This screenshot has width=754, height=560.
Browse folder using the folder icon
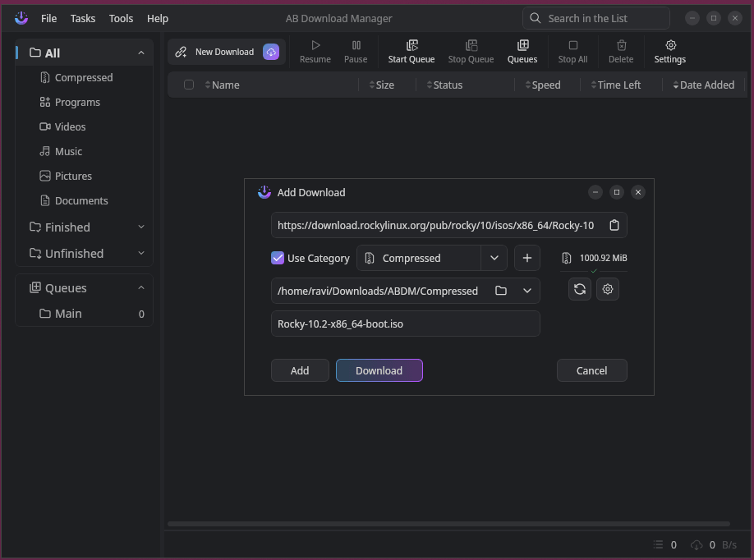click(x=500, y=291)
